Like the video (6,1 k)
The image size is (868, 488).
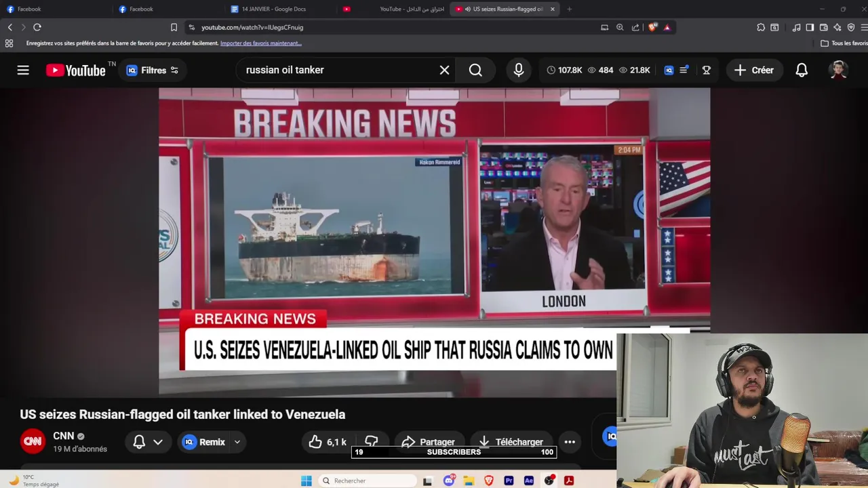(328, 442)
